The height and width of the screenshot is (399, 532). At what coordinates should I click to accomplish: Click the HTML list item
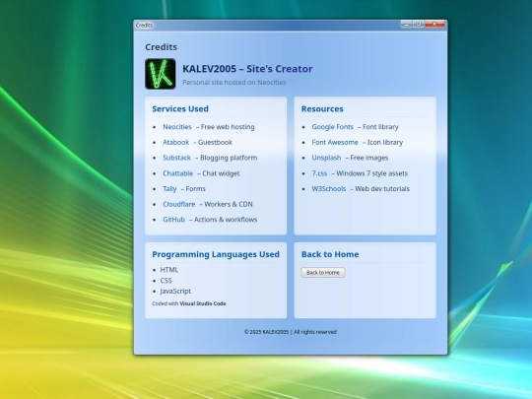169,270
